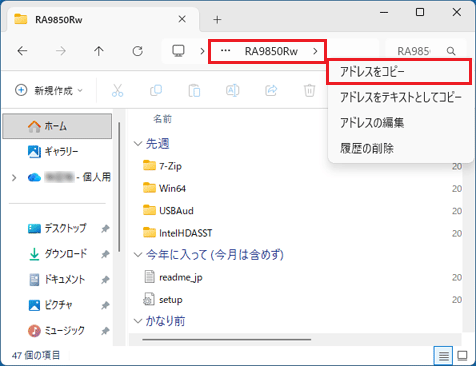This screenshot has height=366, width=476.
Task: Select the OneDrive 個人用 entry
Action: coord(69,177)
